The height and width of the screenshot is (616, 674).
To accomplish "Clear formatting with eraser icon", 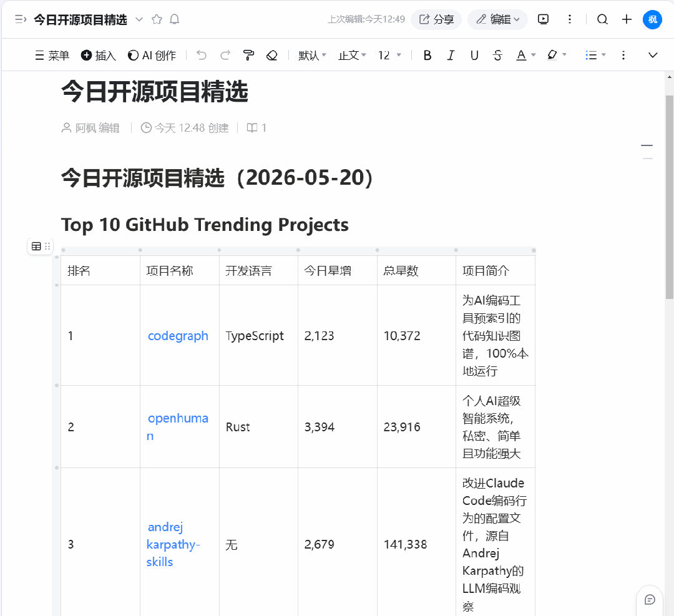I will pyautogui.click(x=271, y=56).
